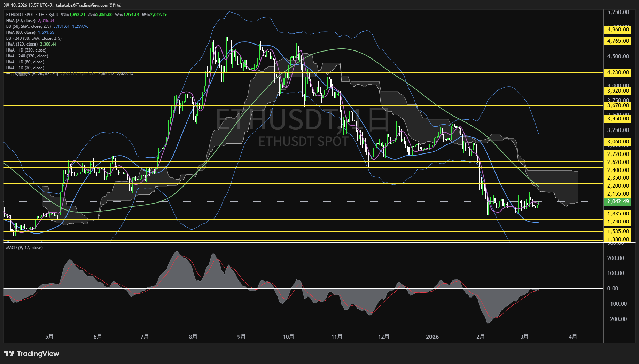This screenshot has width=639, height=364.
Task: Select the HMA (320, close) legend entry
Action: coord(22,44)
